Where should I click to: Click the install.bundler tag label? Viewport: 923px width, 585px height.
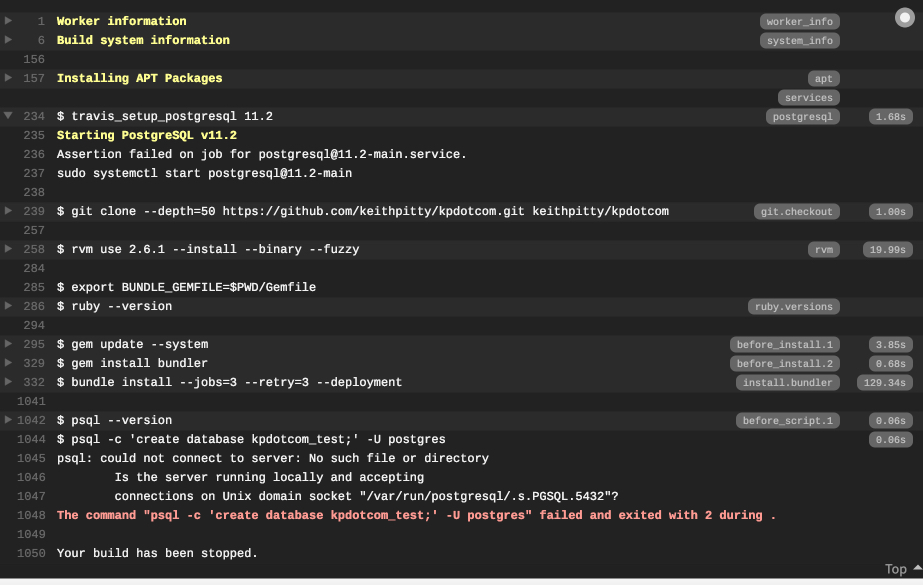tap(787, 382)
